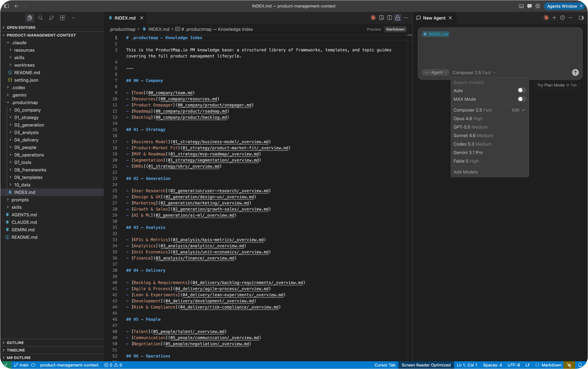The image size is (588, 369).
Task: Click .productmap in the breadcrumb
Action: coord(122,29)
